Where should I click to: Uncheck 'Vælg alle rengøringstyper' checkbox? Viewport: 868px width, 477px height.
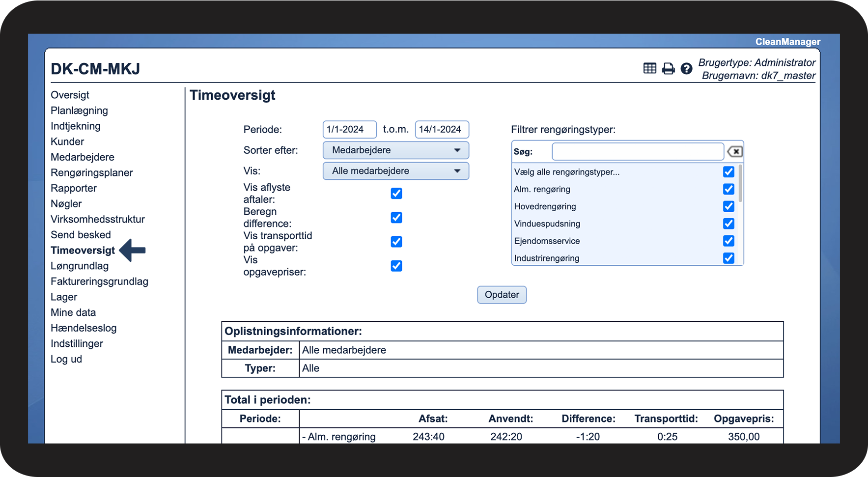pyautogui.click(x=728, y=172)
